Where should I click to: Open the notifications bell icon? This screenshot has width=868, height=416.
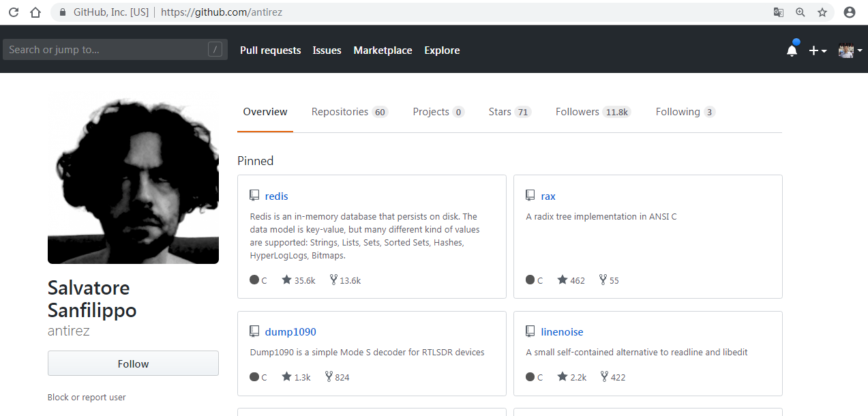(x=792, y=50)
